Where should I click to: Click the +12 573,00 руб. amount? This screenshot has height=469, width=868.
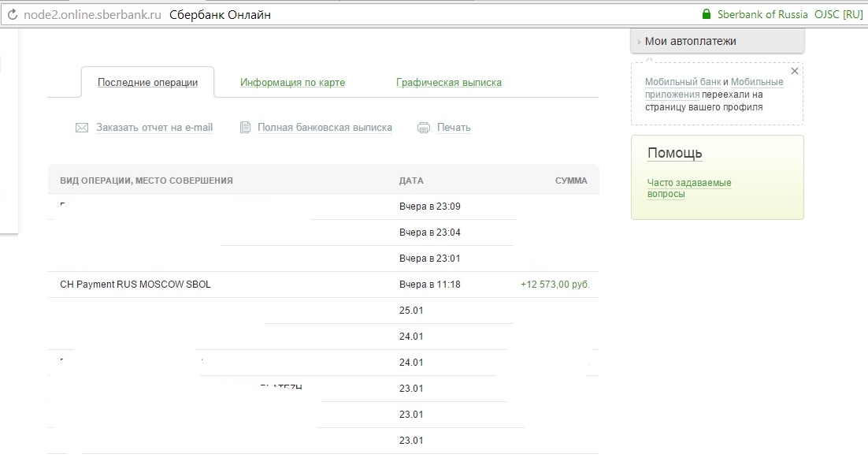point(555,285)
